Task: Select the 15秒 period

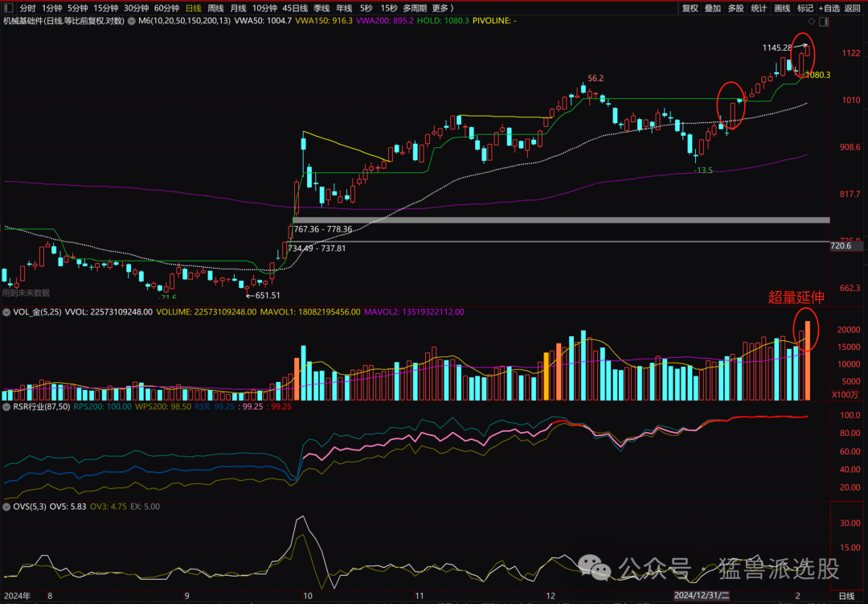Action: coord(389,8)
